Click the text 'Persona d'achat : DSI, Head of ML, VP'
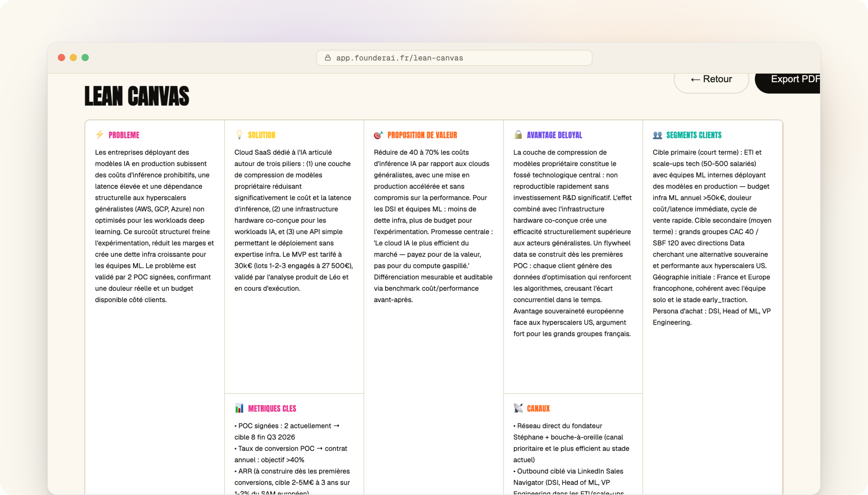868x495 pixels. (711, 311)
